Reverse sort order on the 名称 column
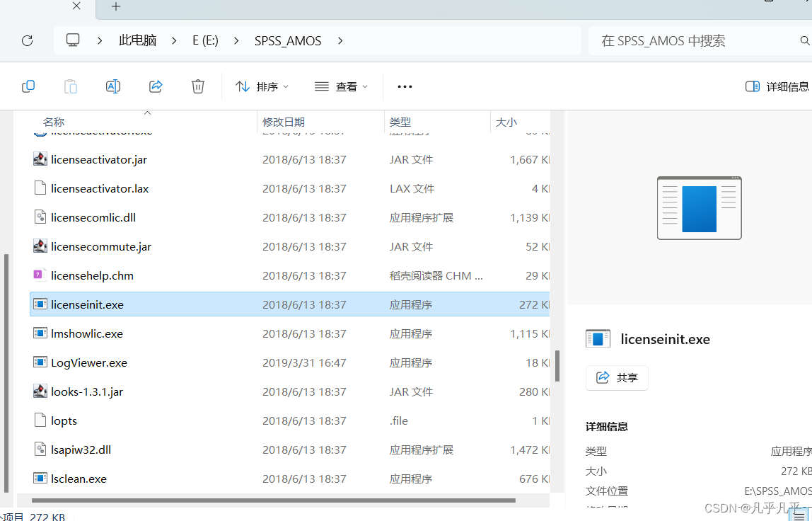This screenshot has height=521, width=812. [x=54, y=121]
